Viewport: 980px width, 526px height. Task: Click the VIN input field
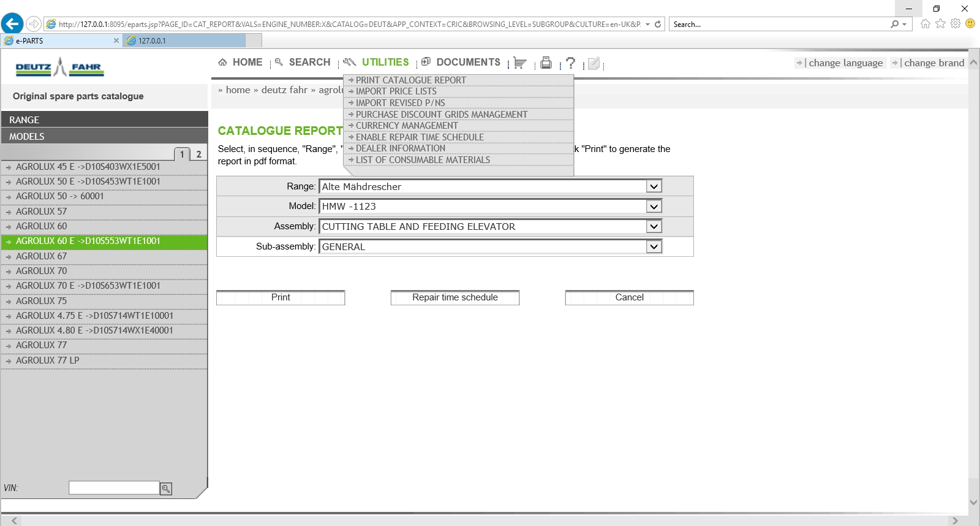[114, 488]
